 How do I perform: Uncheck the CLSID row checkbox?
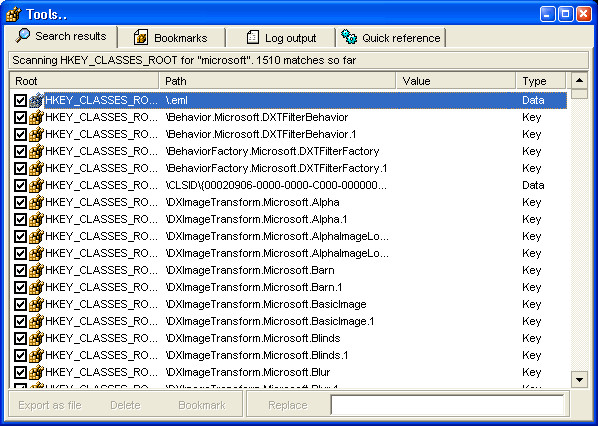click(x=20, y=186)
